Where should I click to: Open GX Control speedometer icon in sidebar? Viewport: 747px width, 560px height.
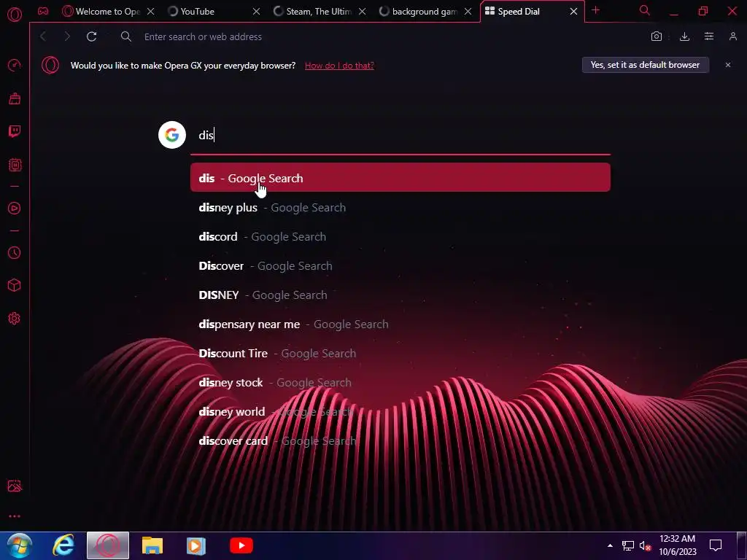15,65
